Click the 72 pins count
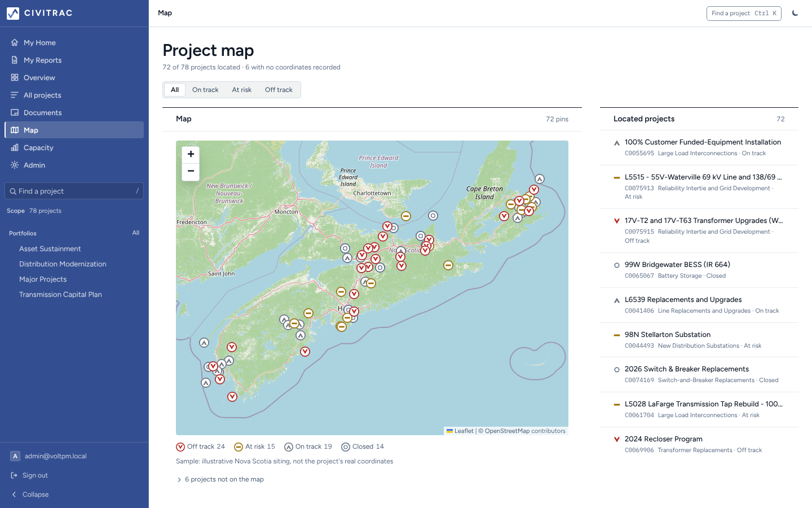 (x=557, y=119)
